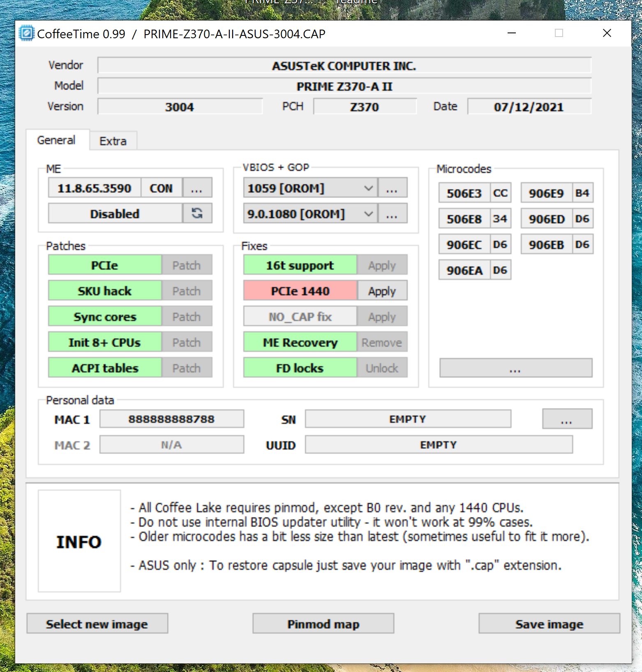Open the VBIOS 1059 [OROM] dropdown
The image size is (642, 672).
click(x=310, y=188)
